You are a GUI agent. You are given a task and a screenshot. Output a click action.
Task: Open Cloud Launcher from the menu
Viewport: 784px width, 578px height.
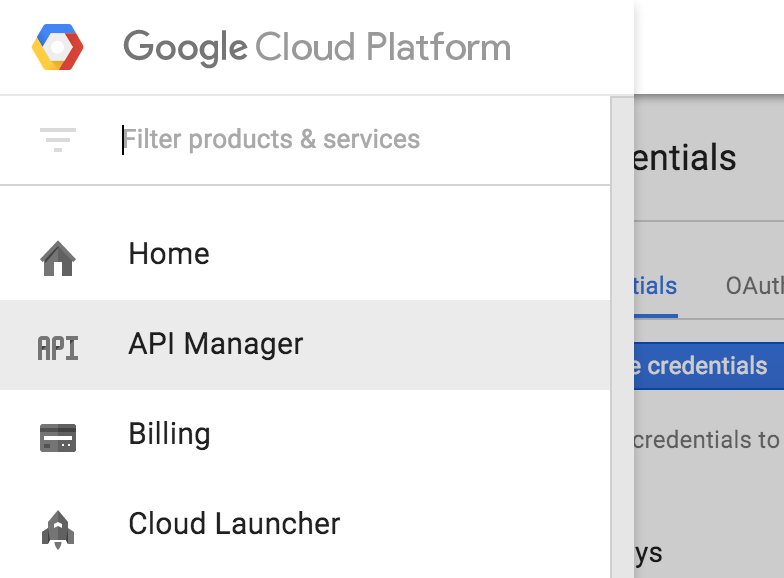click(x=305, y=524)
